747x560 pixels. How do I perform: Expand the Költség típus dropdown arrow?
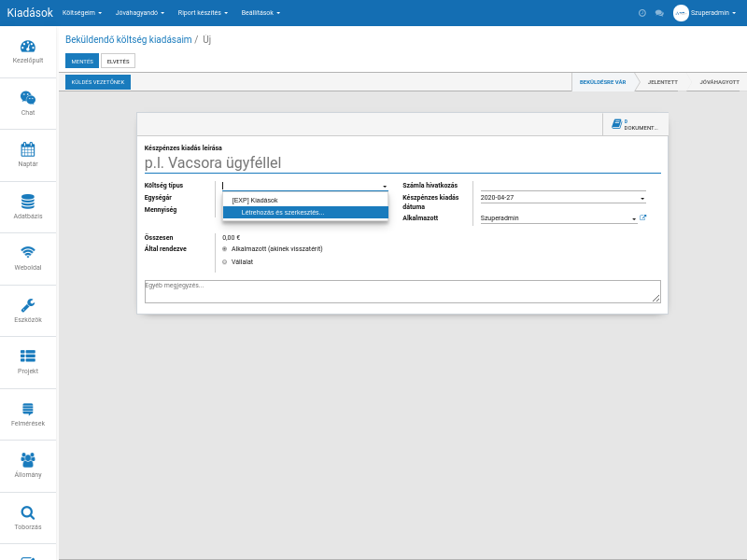pyautogui.click(x=385, y=186)
